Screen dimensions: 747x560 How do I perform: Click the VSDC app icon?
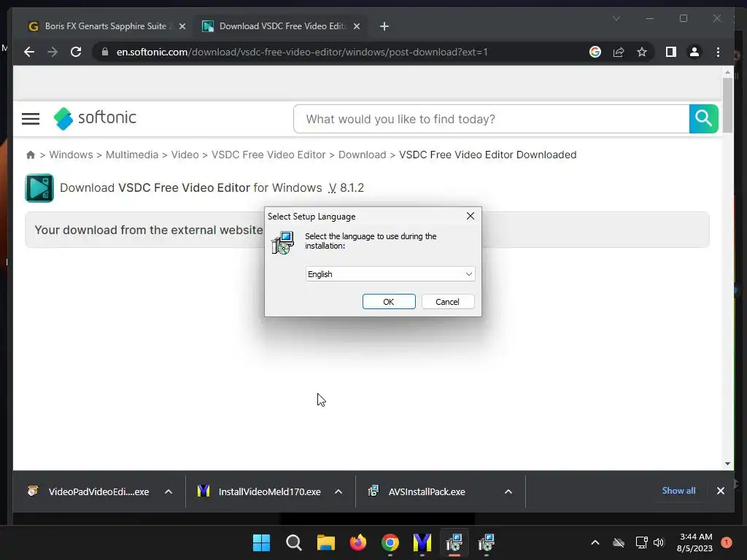[39, 188]
